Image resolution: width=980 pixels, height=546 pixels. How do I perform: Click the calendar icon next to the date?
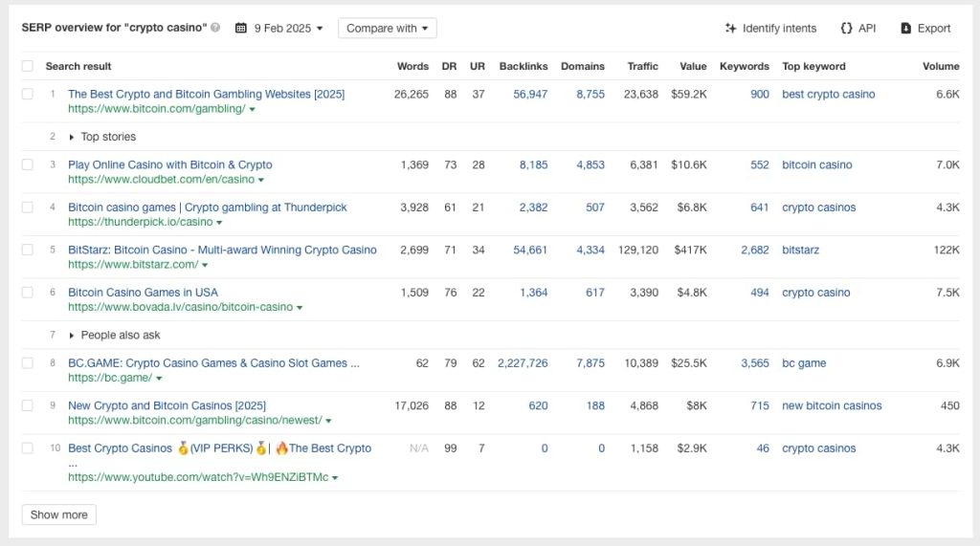tap(241, 29)
